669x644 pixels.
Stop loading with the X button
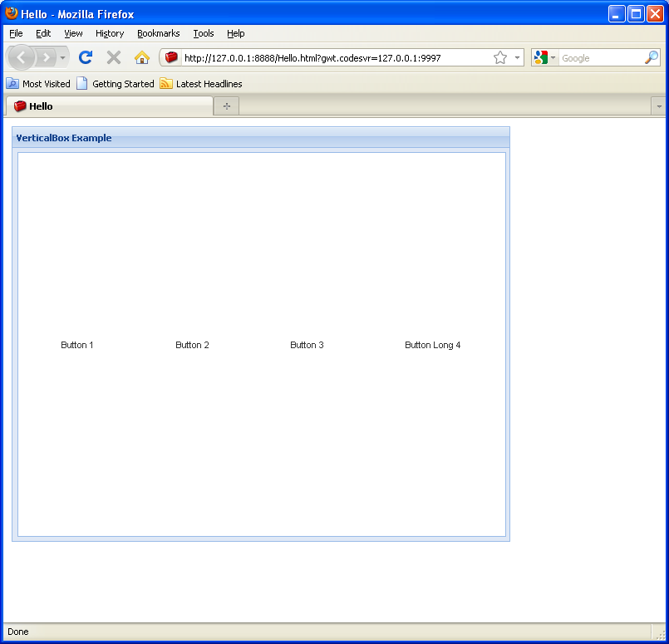click(x=114, y=57)
